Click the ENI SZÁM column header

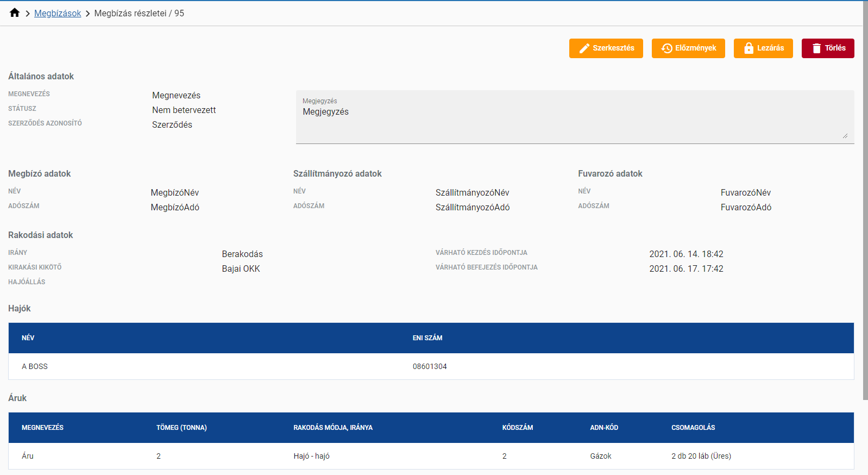(427, 338)
